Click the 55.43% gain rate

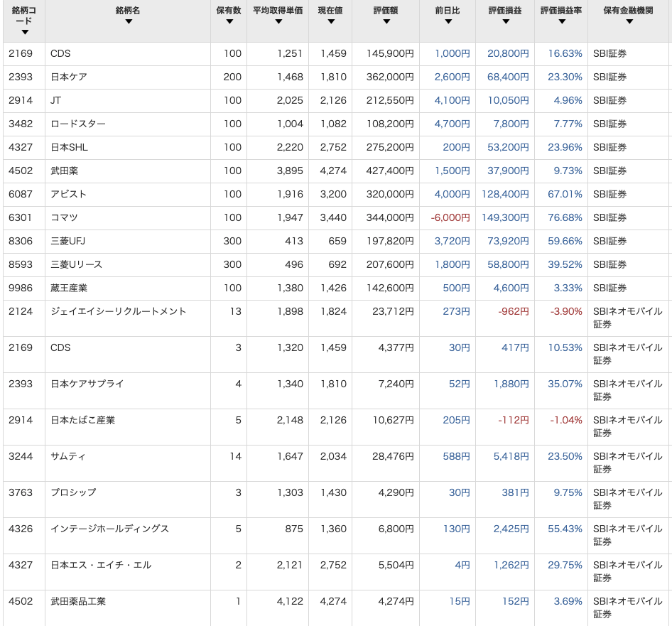point(565,529)
